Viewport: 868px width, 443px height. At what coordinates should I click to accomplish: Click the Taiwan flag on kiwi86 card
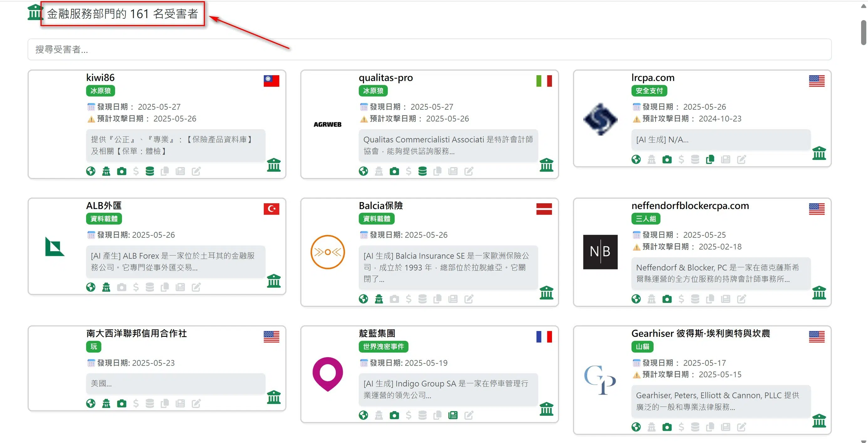[271, 81]
